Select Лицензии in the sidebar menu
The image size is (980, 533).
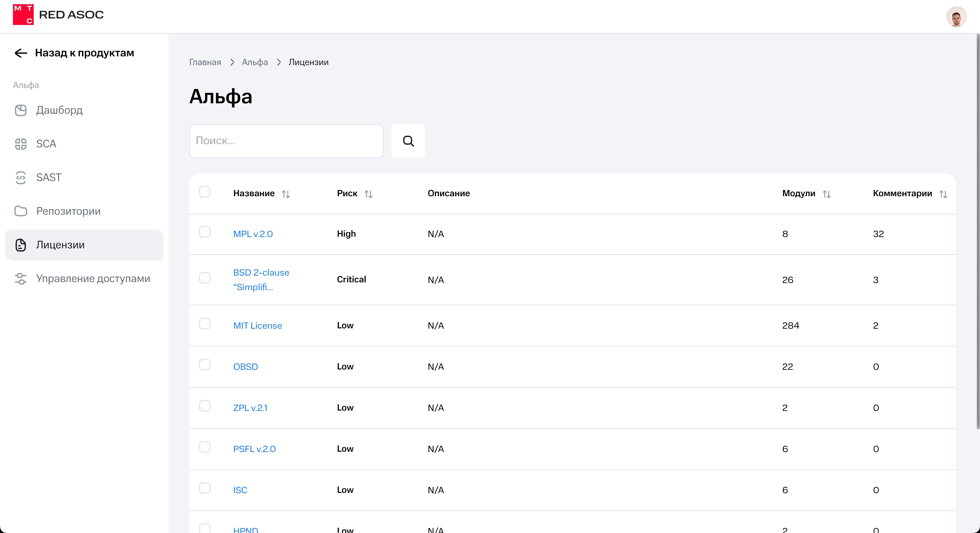(x=60, y=245)
